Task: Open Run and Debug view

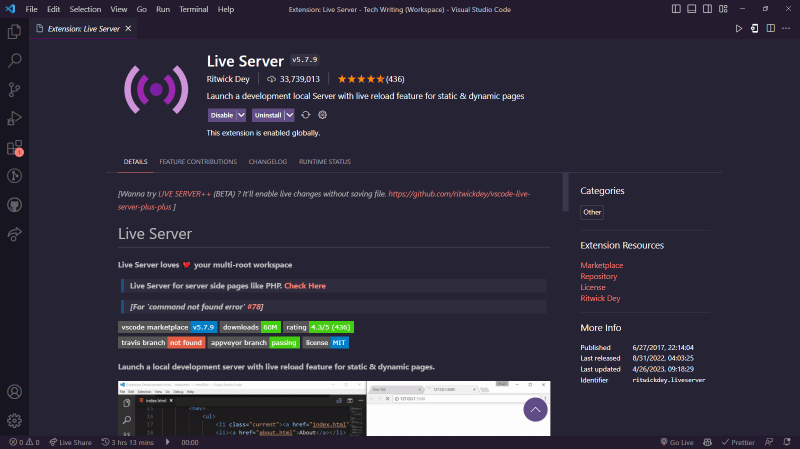Action: (14, 118)
